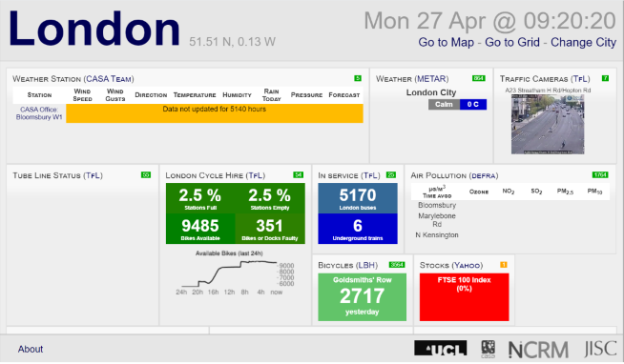Click the Forecast column header
This screenshot has height=364, width=624.
click(x=344, y=95)
